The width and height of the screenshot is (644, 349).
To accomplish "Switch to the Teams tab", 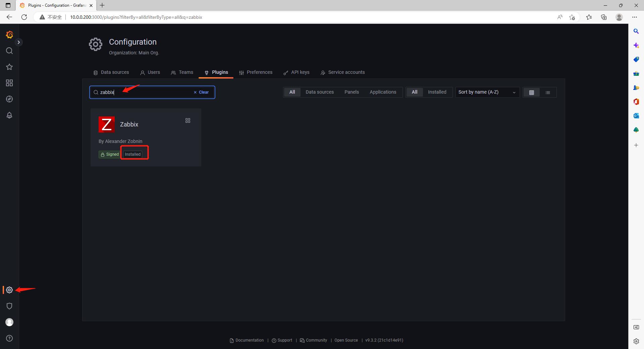I will coord(182,72).
